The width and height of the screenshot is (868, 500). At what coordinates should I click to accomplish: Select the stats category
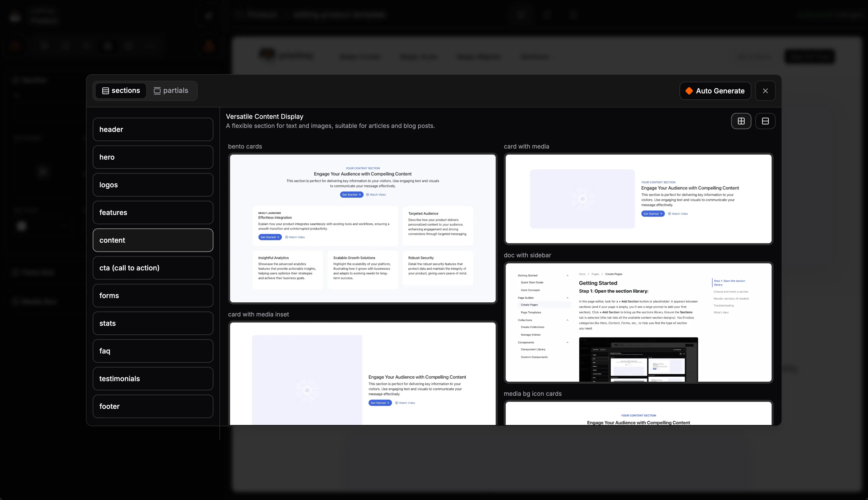[x=153, y=323]
